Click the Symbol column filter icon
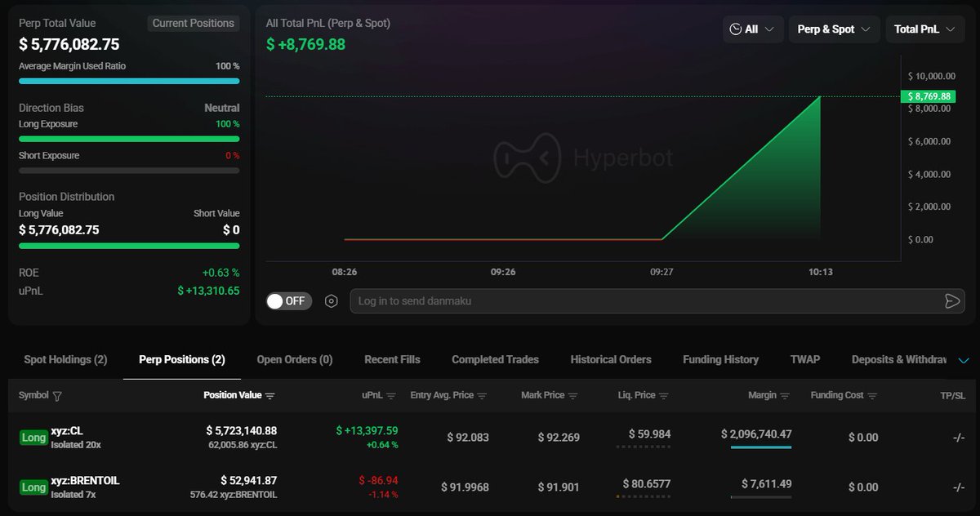 pos(57,396)
